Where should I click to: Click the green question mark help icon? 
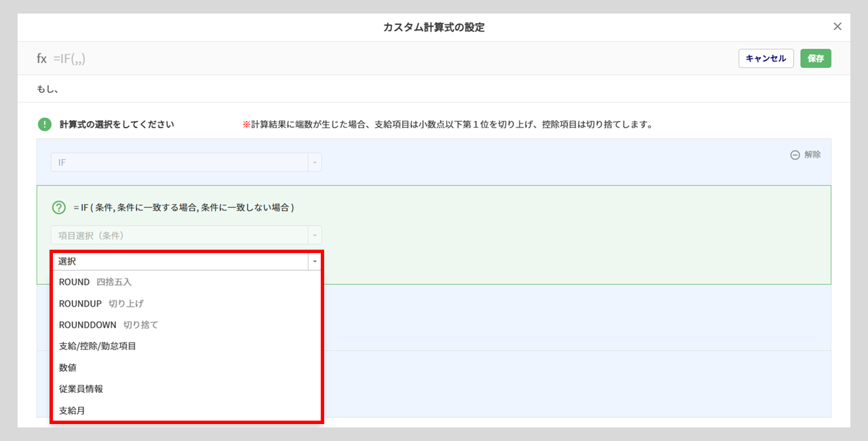click(x=58, y=207)
